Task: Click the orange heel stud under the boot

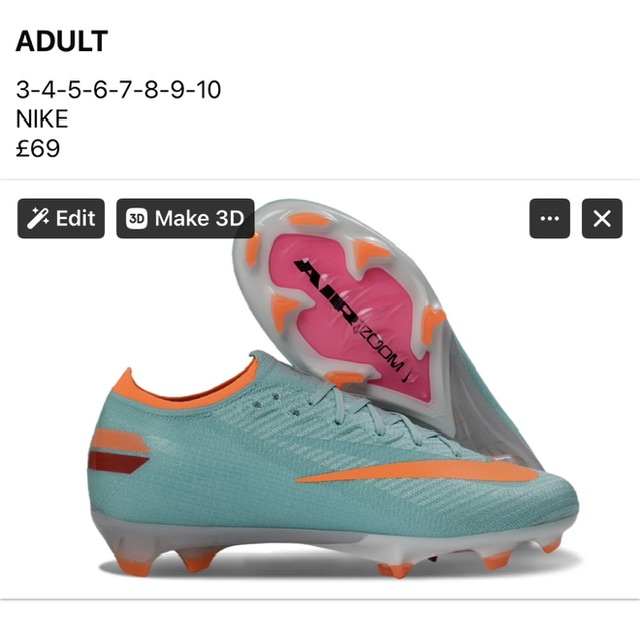Action: tap(134, 567)
